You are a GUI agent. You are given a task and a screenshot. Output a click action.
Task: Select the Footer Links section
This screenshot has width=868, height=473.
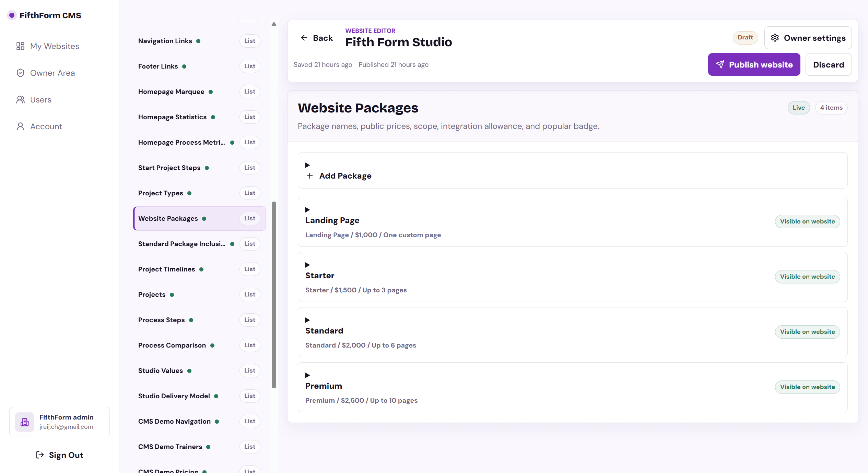pyautogui.click(x=199, y=66)
